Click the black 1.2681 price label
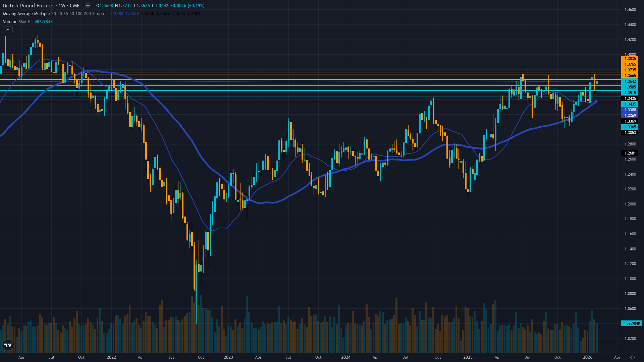Screen dimensions: 644x362 630,153
